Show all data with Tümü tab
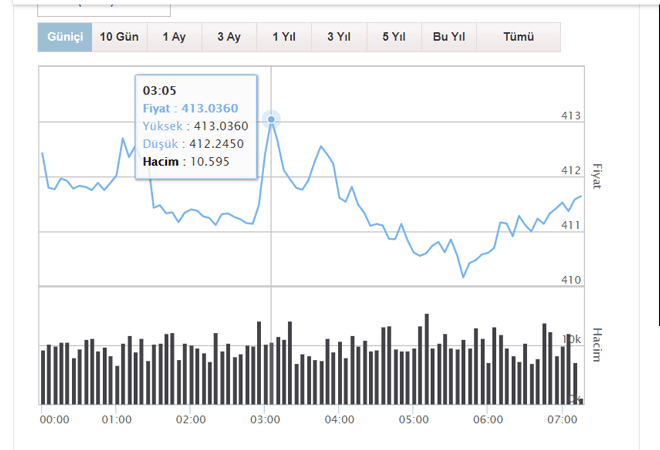The width and height of the screenshot is (660, 450). tap(518, 37)
